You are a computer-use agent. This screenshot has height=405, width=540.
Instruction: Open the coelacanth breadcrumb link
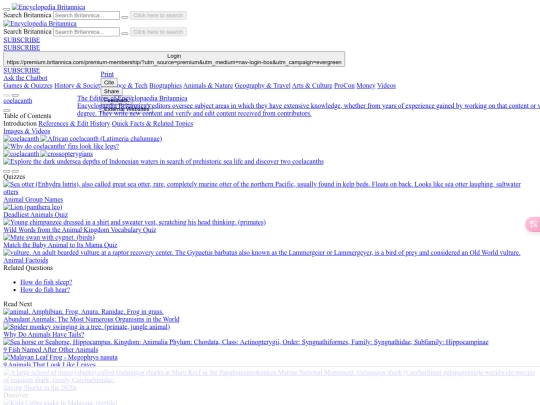coord(18,101)
